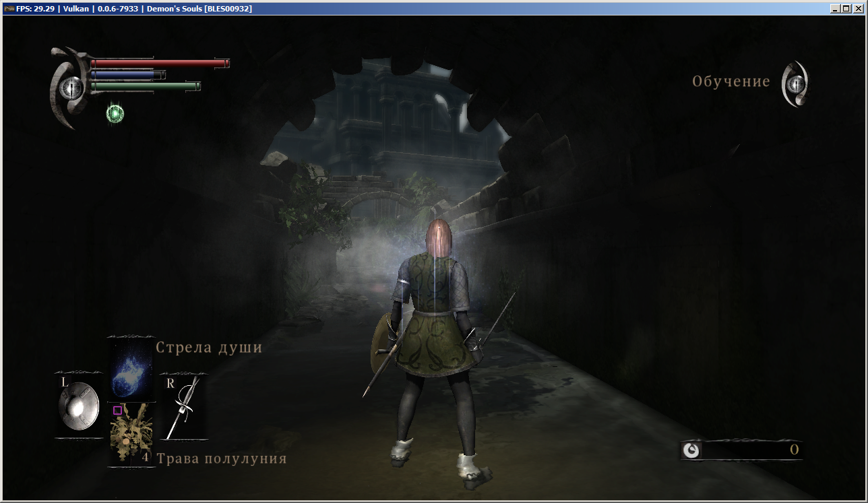
Task: Maximize the emulator window
Action: (x=846, y=9)
